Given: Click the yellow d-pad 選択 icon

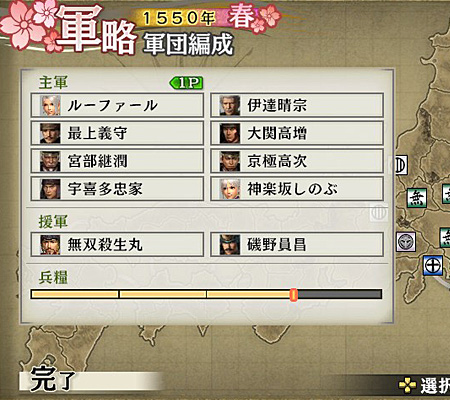Looking at the screenshot, I should tap(408, 385).
